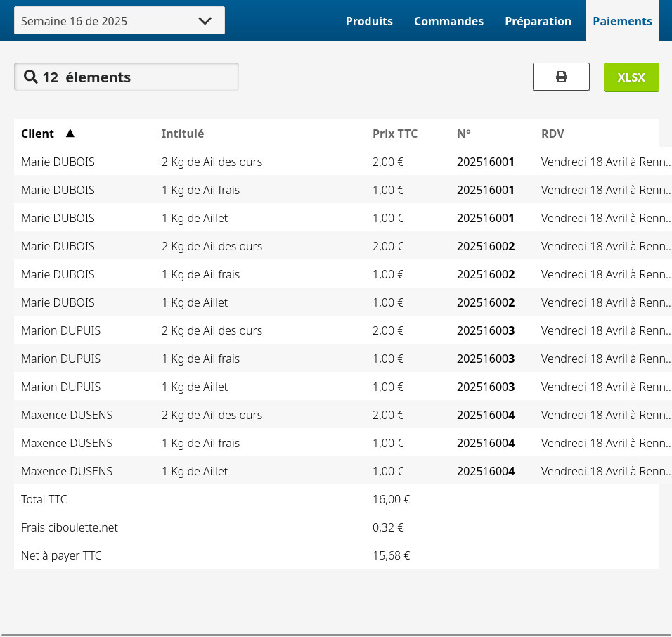
Task: Switch to the Commandes tab
Action: 448,21
